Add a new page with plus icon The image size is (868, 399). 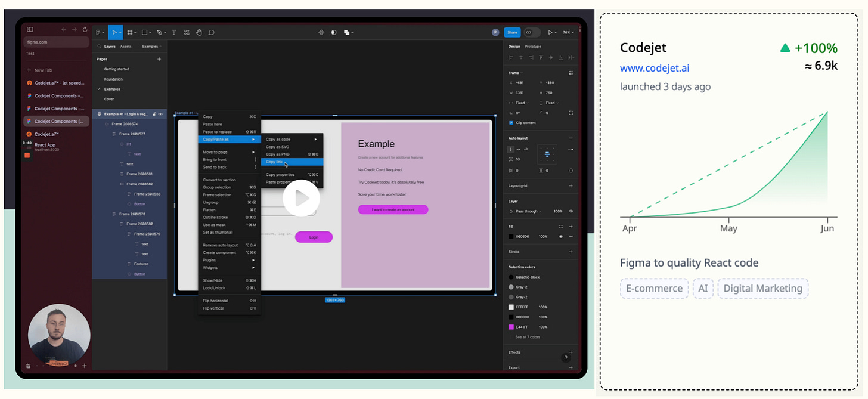point(159,59)
